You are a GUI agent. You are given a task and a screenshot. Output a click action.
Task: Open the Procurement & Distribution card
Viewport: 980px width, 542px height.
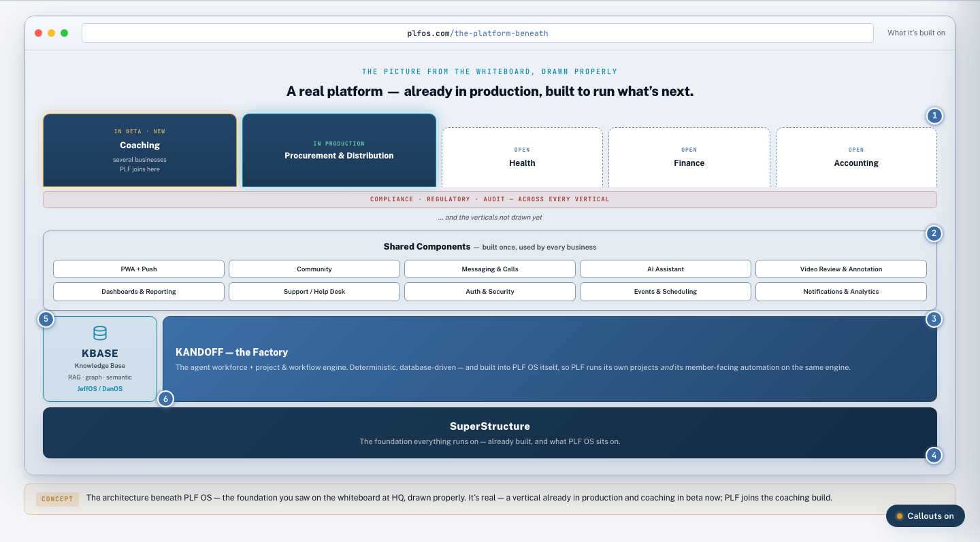point(339,150)
